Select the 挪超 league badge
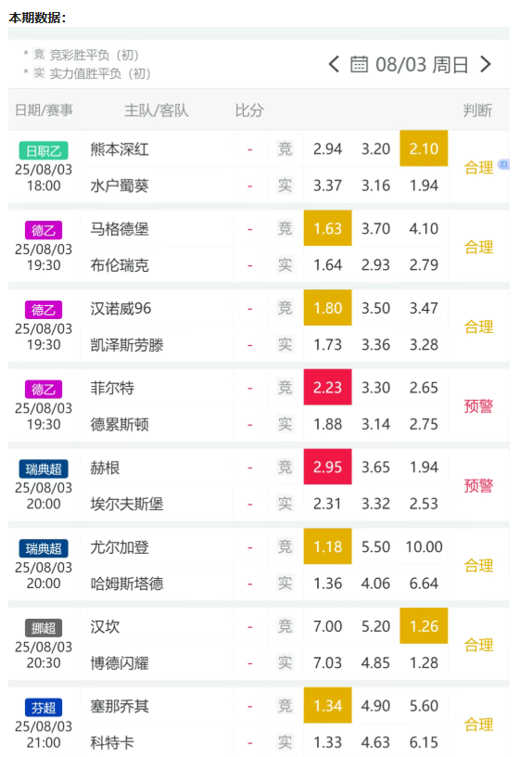The image size is (532, 757). point(44,628)
